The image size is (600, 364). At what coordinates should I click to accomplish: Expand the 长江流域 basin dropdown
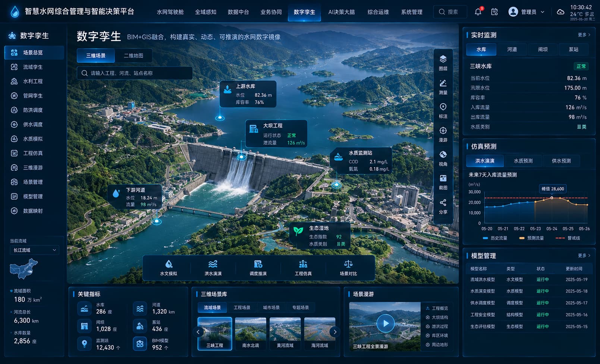pyautogui.click(x=34, y=250)
